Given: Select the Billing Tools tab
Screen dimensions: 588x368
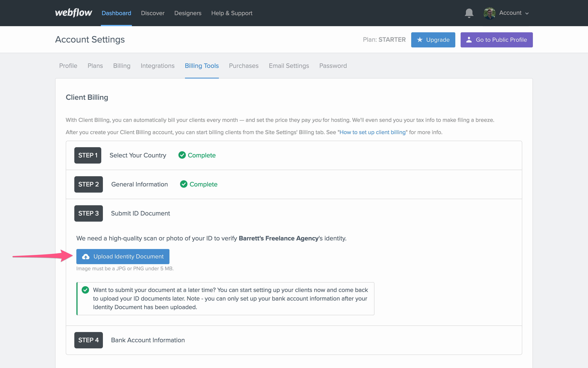Looking at the screenshot, I should 202,66.
